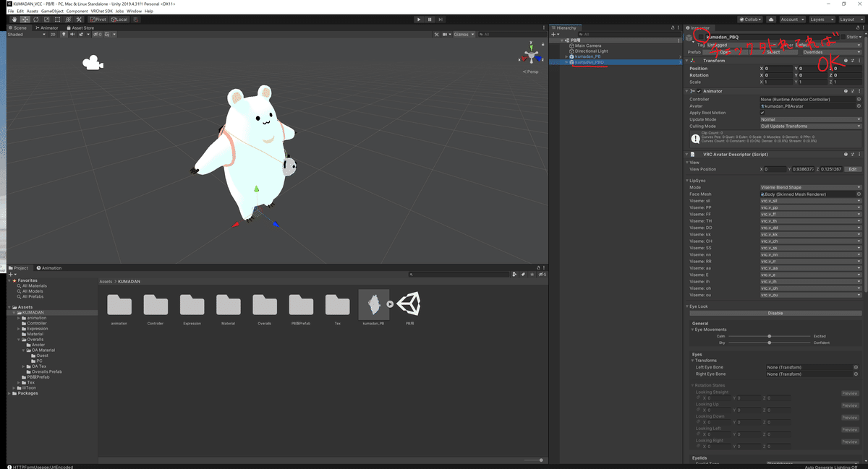Toggle the Apply Root Motion checkbox
868x469 pixels.
tap(762, 113)
